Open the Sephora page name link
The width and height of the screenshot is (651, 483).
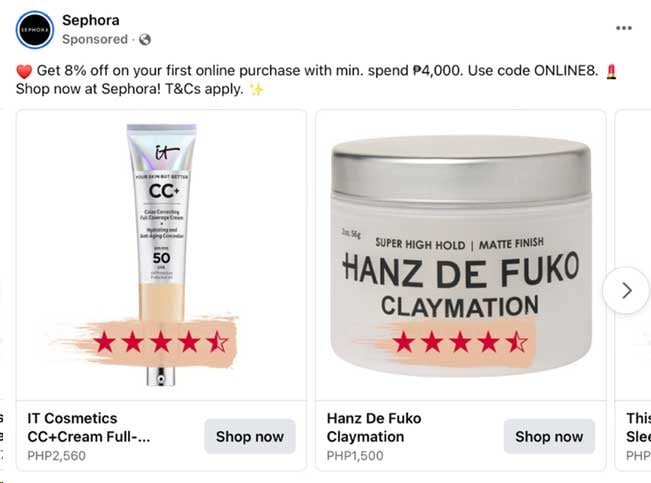point(91,20)
